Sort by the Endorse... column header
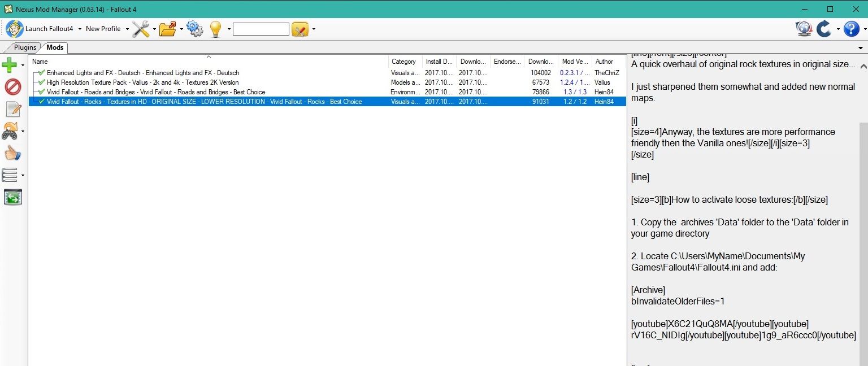This screenshot has width=868, height=366. pyautogui.click(x=507, y=62)
